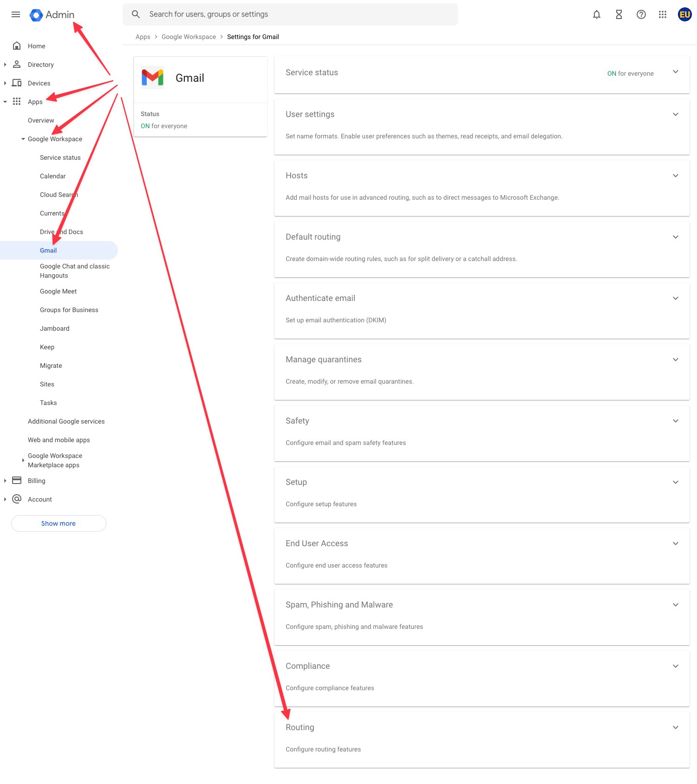Click the Directory person icon
The height and width of the screenshot is (784, 697).
(x=17, y=64)
